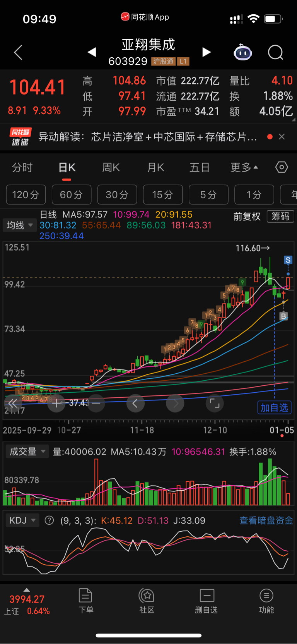Open the 同花顺速递 news logo
This screenshot has width=297, height=644.
(20, 137)
